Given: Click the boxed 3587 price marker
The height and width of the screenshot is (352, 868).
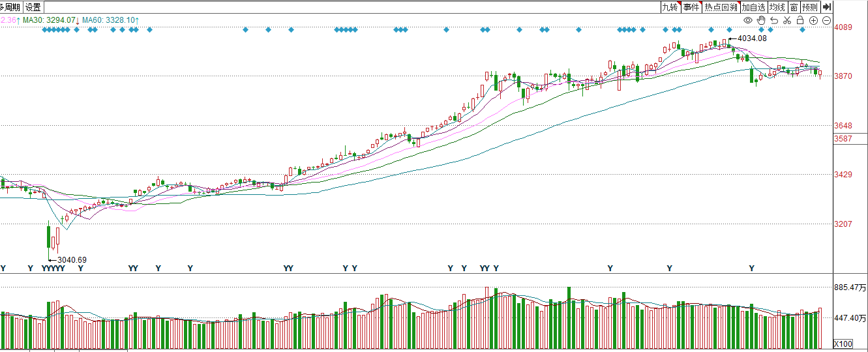Looking at the screenshot, I should [x=844, y=138].
